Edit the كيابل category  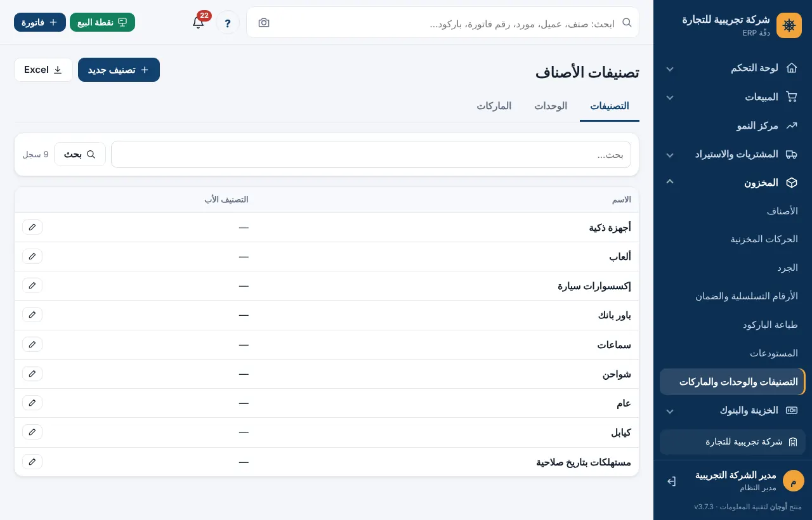click(x=32, y=432)
